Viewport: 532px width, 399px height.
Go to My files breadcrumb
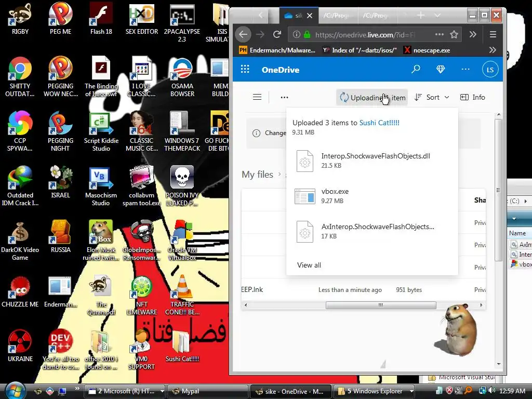click(257, 175)
